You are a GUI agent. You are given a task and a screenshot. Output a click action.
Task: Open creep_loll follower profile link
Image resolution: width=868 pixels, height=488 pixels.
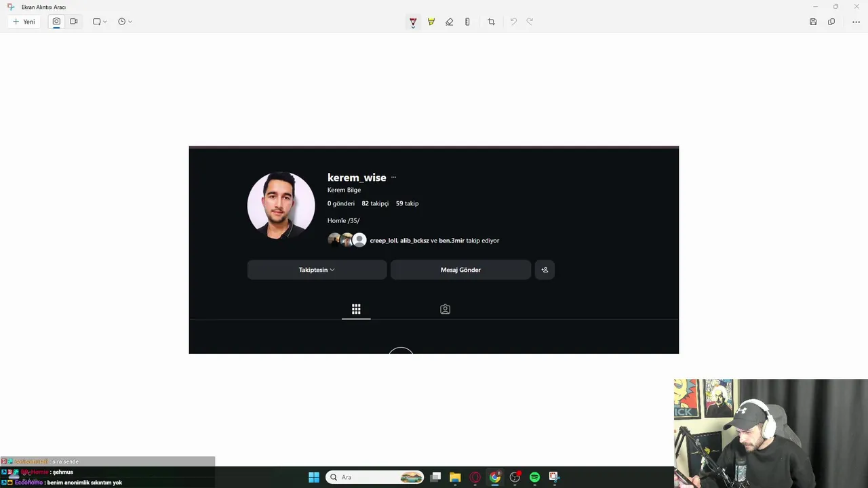pos(383,241)
